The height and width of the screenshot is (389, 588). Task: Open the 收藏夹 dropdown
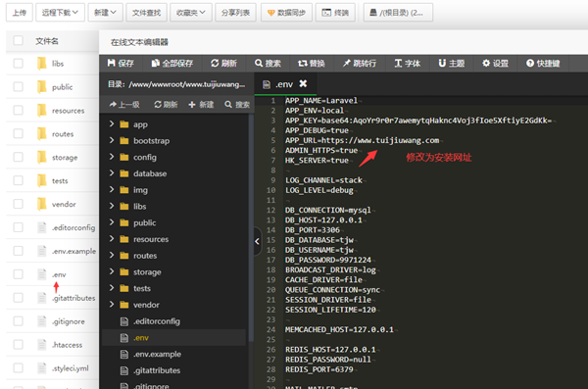point(191,13)
